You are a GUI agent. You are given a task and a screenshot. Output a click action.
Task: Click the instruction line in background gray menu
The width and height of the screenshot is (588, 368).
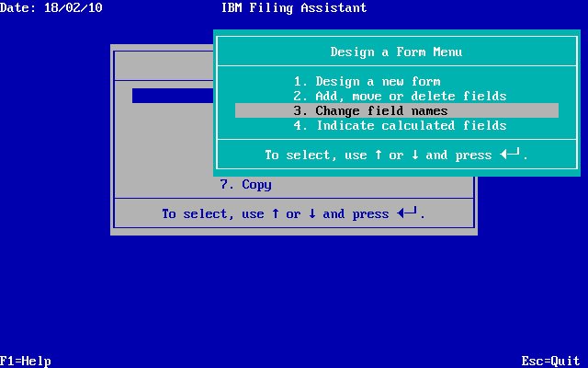[x=294, y=213]
